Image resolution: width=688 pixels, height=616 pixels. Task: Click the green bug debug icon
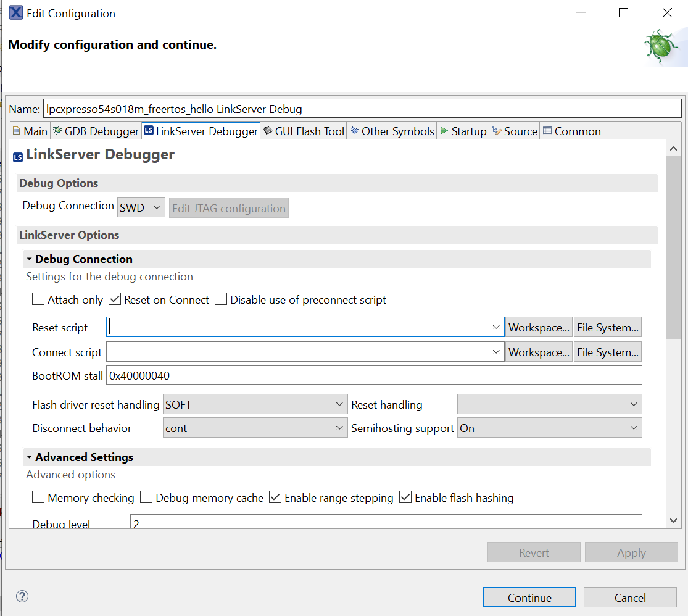[x=661, y=46]
